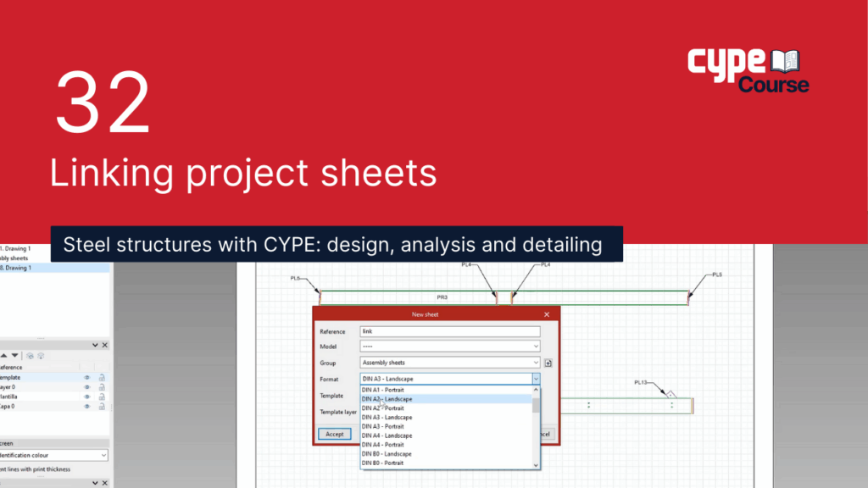Click the move layer up arrow icon
Screen dimensions: 868x488
coord(3,356)
